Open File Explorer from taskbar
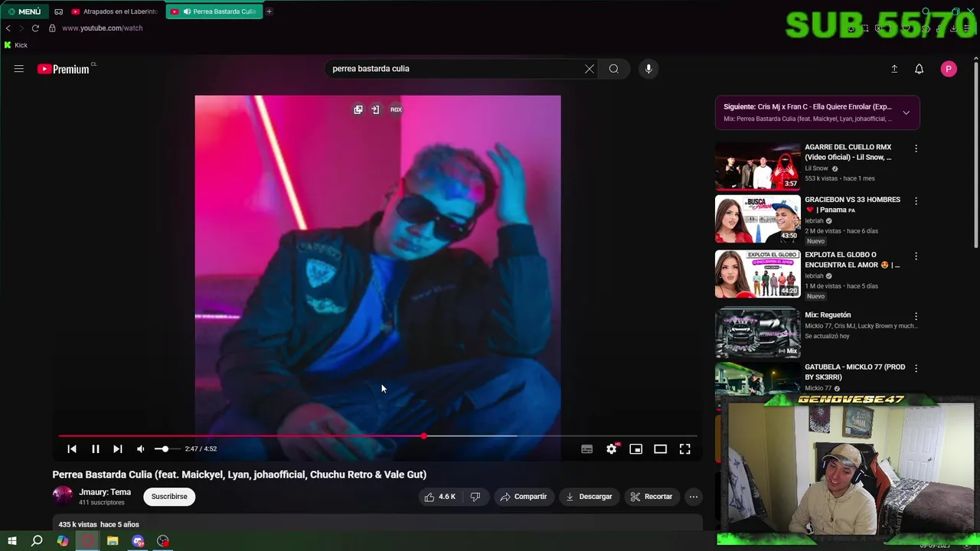This screenshot has width=980, height=551. coord(113,541)
